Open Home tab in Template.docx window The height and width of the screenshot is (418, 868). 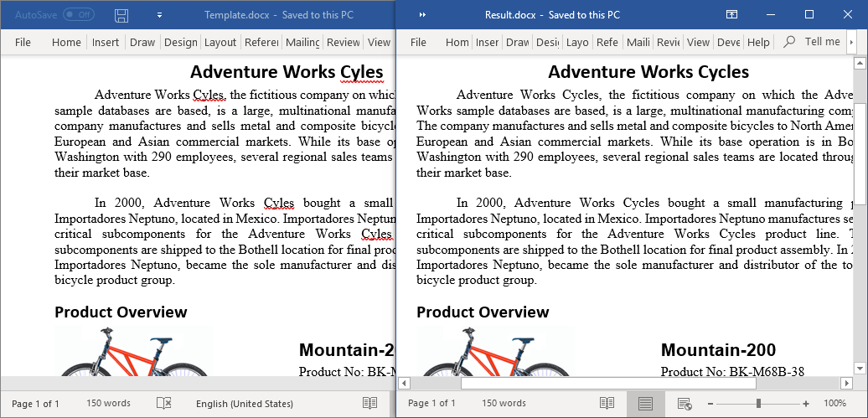coord(66,42)
